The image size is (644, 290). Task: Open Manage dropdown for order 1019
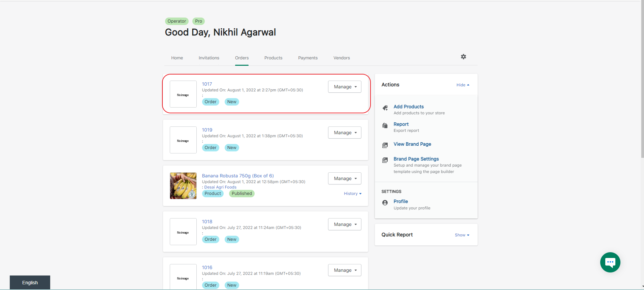[x=345, y=133]
